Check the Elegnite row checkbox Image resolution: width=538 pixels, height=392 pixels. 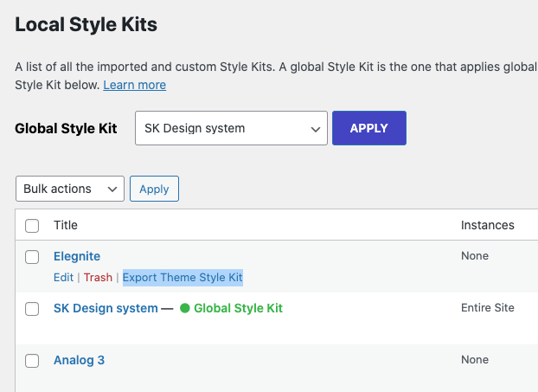tap(32, 257)
